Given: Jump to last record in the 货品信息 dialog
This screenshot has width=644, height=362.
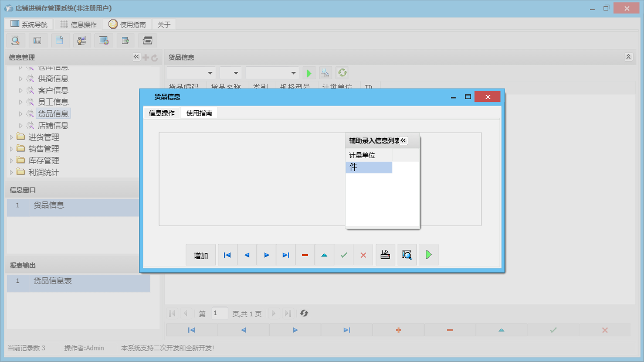Looking at the screenshot, I should [x=286, y=255].
